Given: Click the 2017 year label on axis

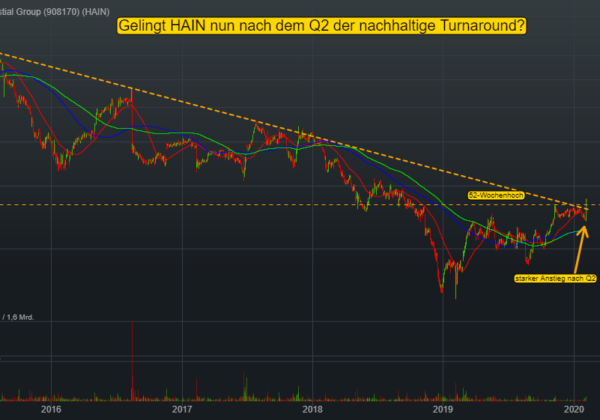Looking at the screenshot, I should click(182, 409).
